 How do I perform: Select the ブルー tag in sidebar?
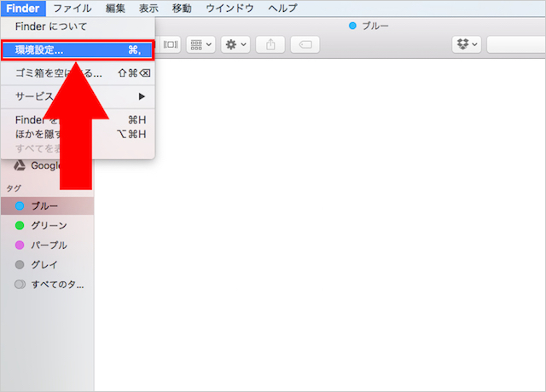click(47, 206)
